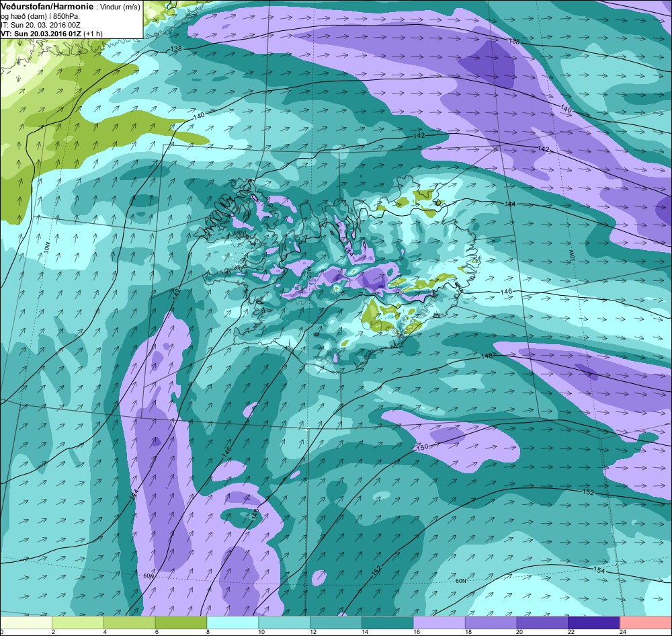The height and width of the screenshot is (636, 672).
Task: Click the 'Veðurstofan/Harmonie' title text
Action: point(46,7)
